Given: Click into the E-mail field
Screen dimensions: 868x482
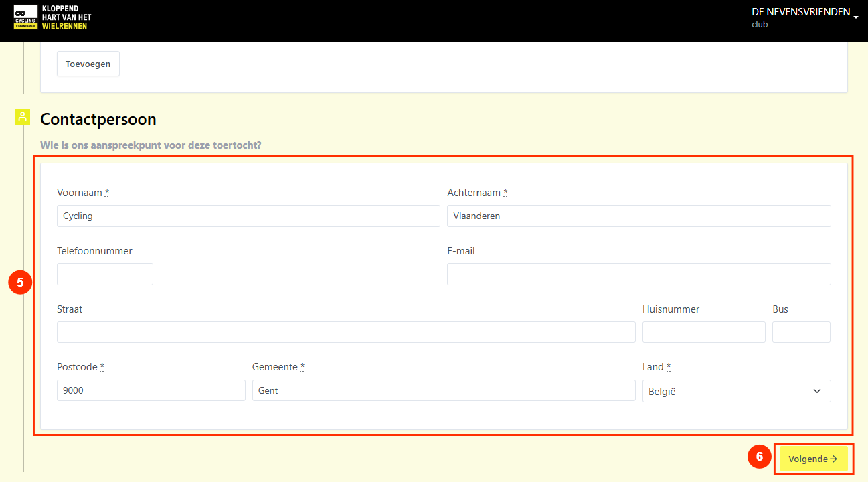Looking at the screenshot, I should click(x=639, y=274).
